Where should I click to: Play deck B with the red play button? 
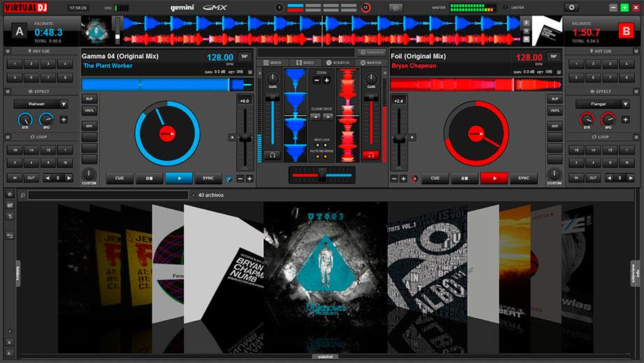coord(494,179)
